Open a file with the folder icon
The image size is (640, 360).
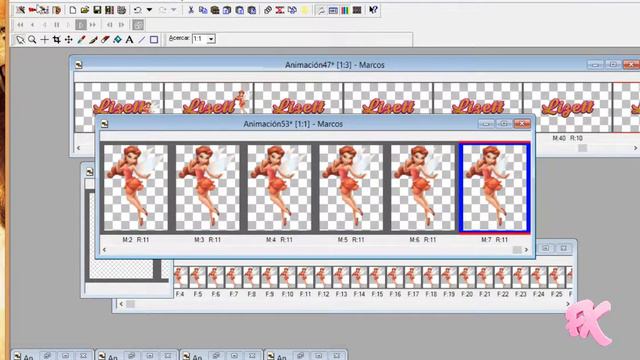tap(85, 10)
